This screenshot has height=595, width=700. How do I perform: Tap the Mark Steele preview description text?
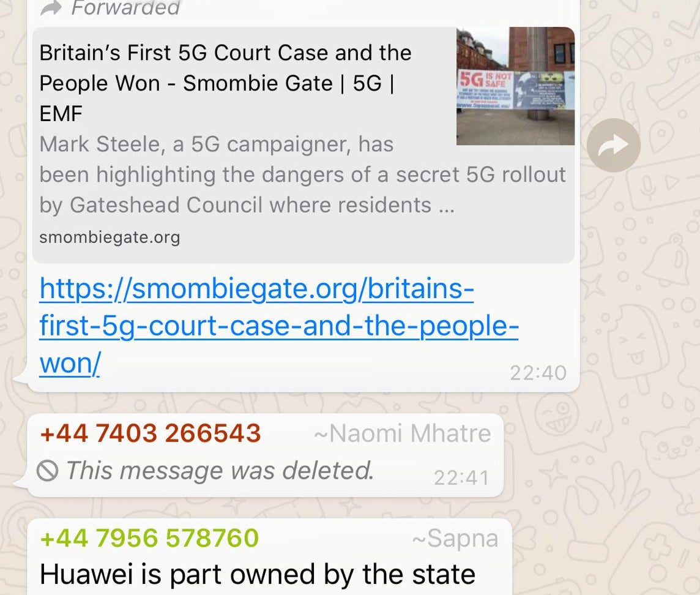[302, 174]
